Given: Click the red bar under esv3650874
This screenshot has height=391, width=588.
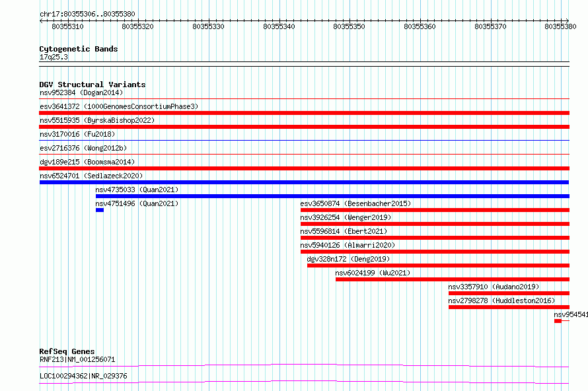Looking at the screenshot, I should pyautogui.click(x=435, y=210).
